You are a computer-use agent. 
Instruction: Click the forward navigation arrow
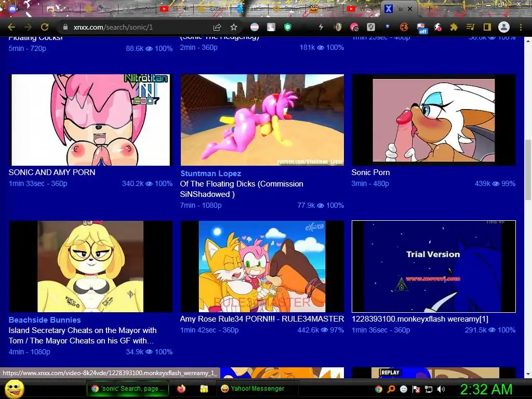[x=28, y=27]
